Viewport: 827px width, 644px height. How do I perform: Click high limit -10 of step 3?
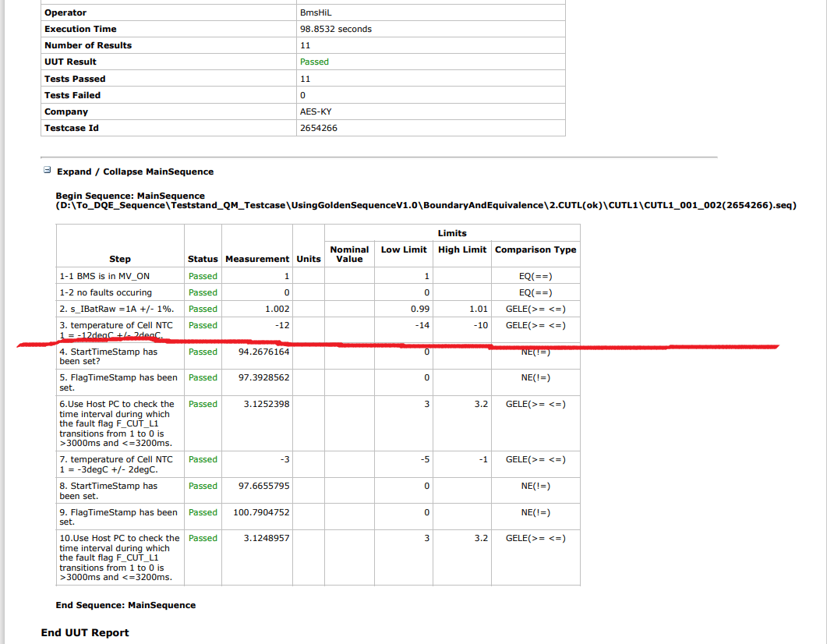[480, 325]
